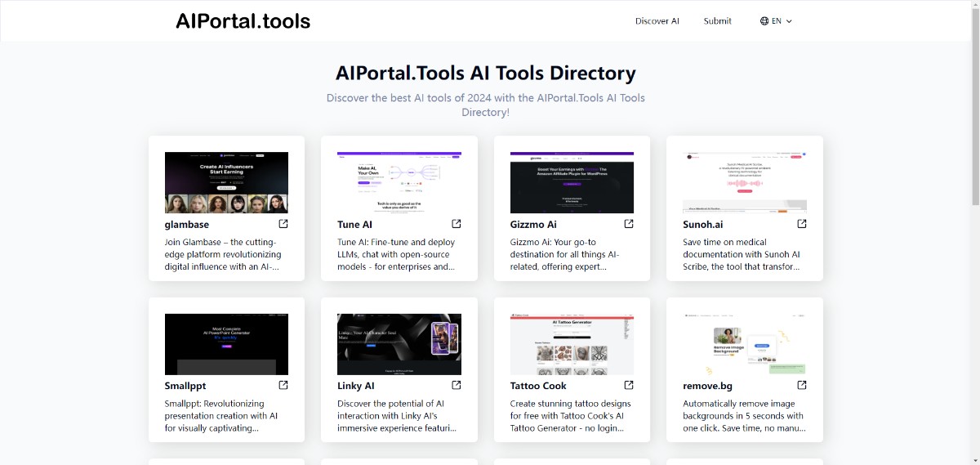Open Linky AI external link icon

tap(457, 385)
